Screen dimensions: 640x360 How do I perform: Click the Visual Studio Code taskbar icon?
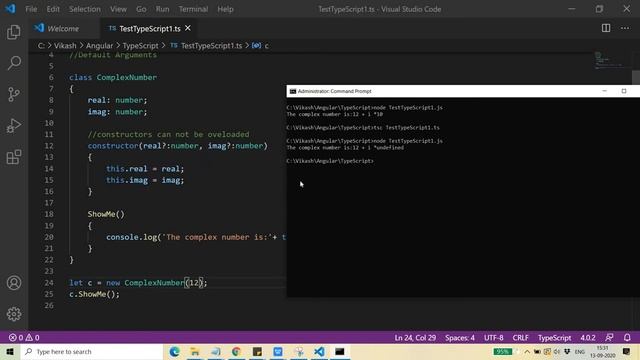click(x=319, y=351)
